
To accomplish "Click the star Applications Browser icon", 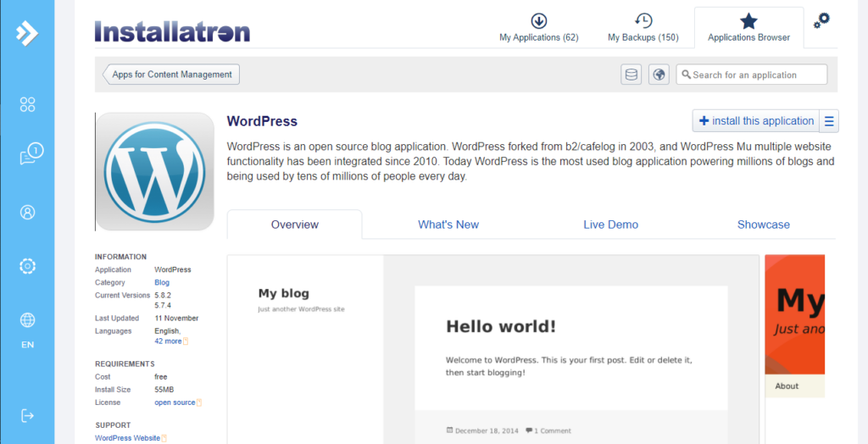I will coord(748,21).
